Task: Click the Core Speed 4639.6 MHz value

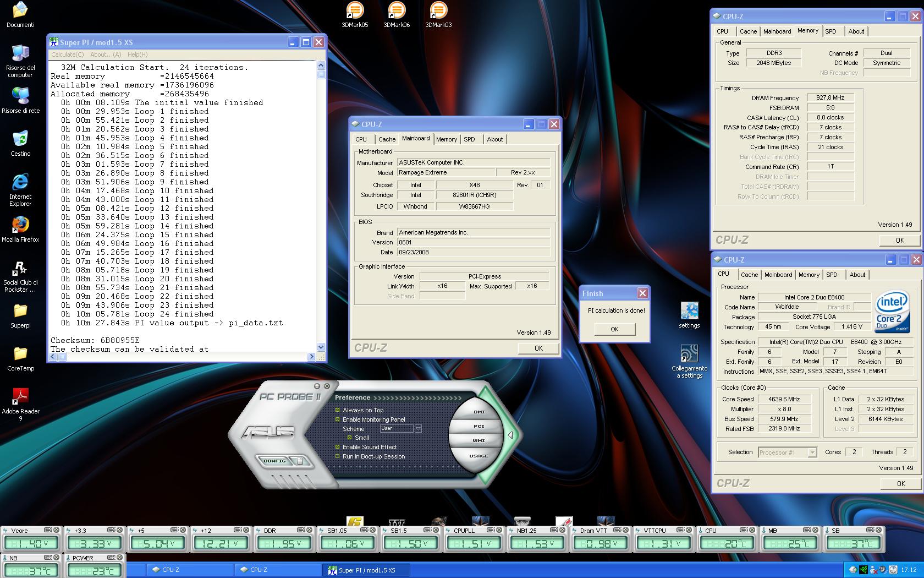Action: coord(784,399)
